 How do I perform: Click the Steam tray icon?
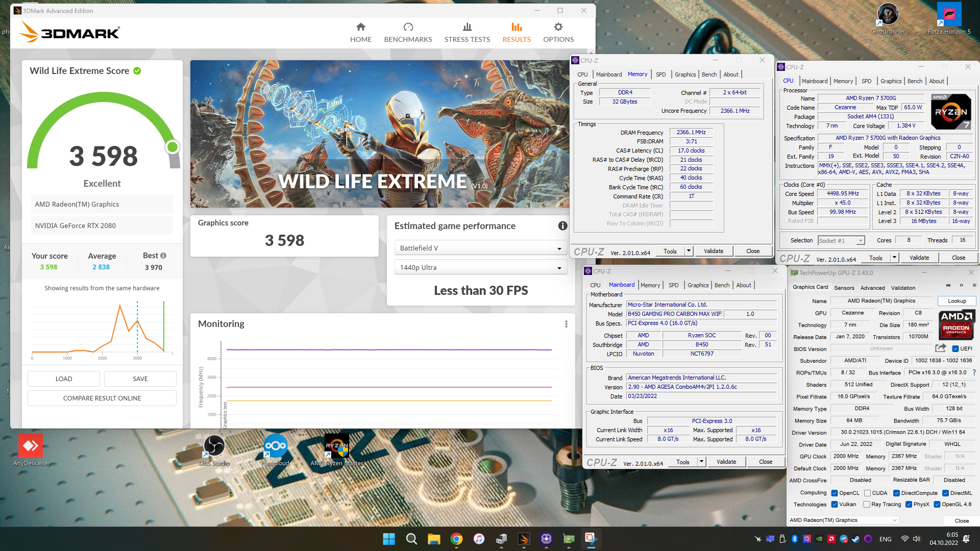(x=856, y=539)
